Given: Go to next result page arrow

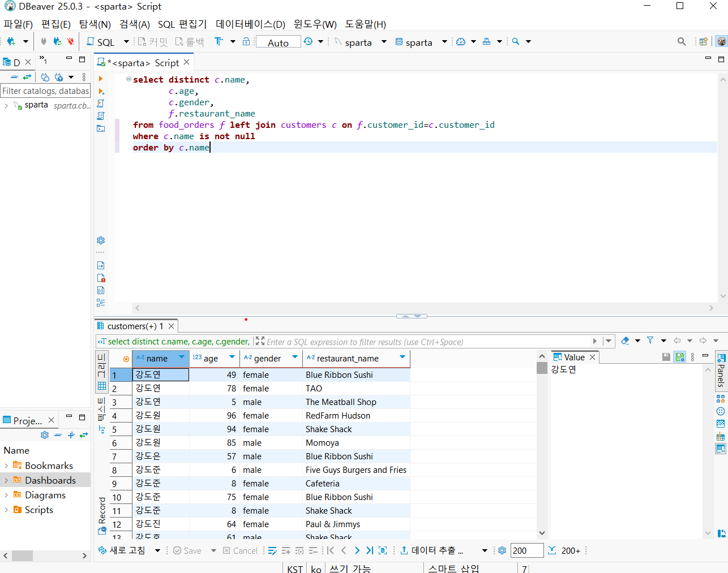Looking at the screenshot, I should pyautogui.click(x=357, y=550).
